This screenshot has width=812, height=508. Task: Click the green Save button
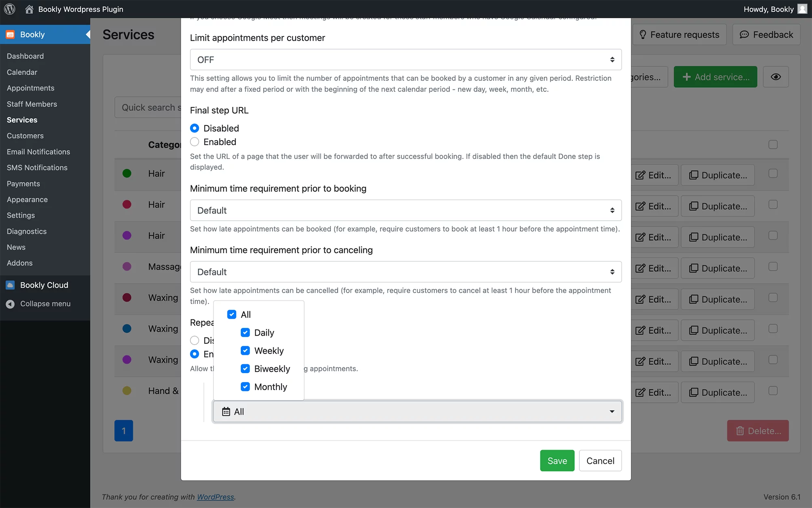coord(557,460)
